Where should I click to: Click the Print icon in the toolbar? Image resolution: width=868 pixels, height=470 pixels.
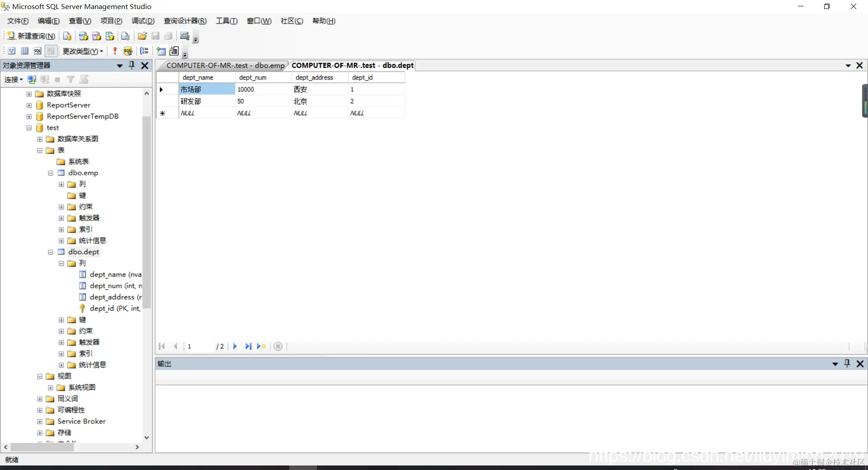[168, 36]
